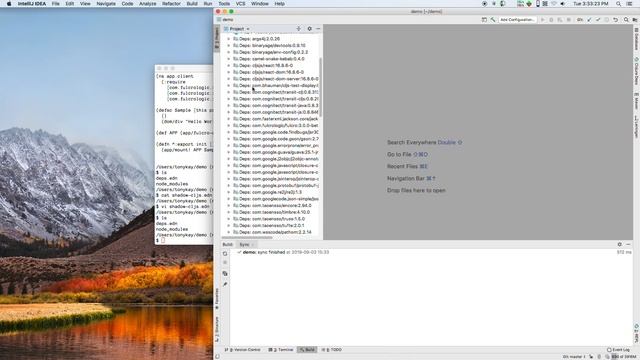This screenshot has width=640, height=360.
Task: Click the macOS Spotlight search icon
Action: pyautogui.click(x=619, y=4)
